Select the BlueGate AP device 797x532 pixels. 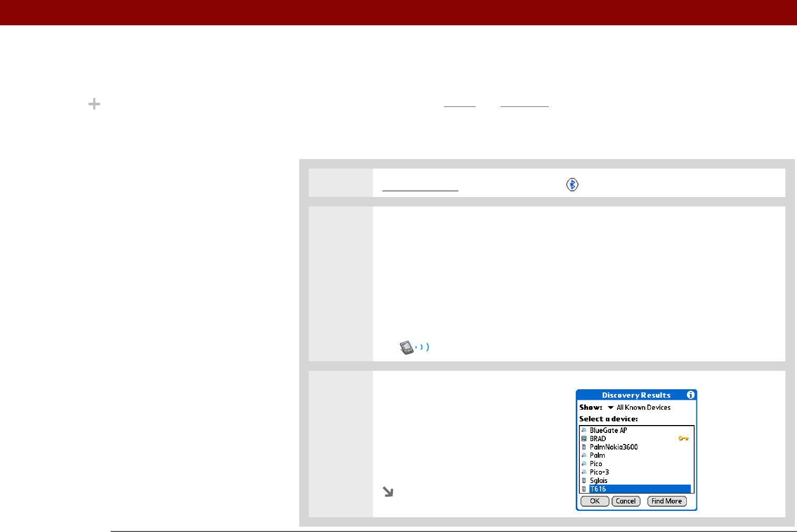tap(608, 430)
